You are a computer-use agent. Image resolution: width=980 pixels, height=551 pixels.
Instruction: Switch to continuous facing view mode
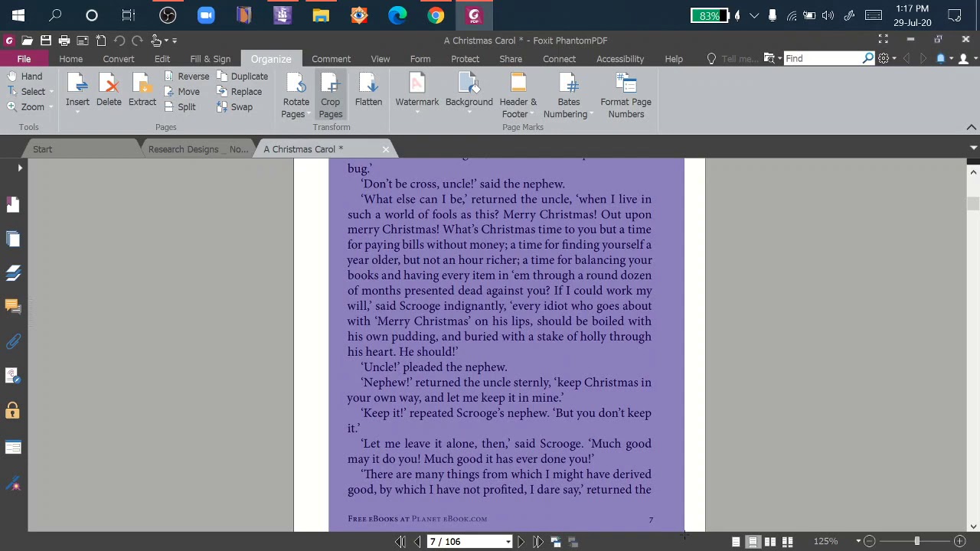click(x=787, y=542)
